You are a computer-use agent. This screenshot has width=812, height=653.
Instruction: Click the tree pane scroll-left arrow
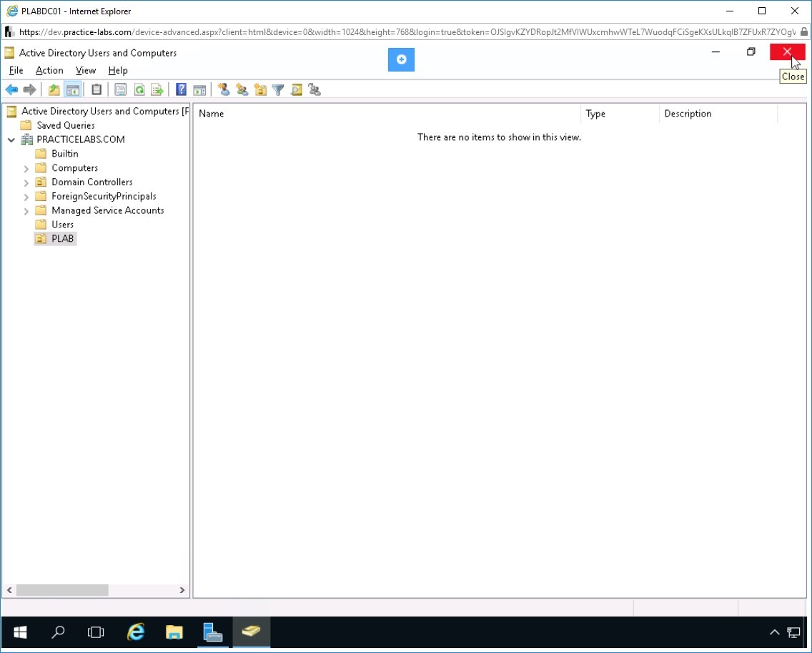point(9,590)
